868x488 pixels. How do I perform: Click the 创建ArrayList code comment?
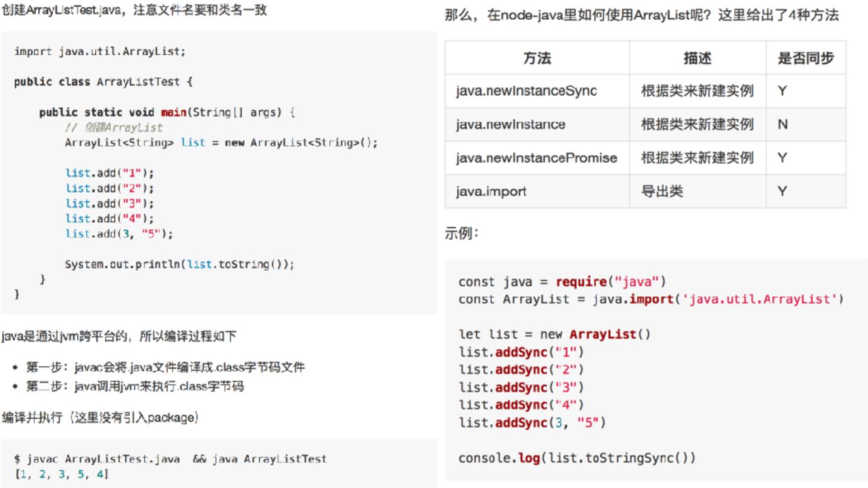(x=114, y=128)
